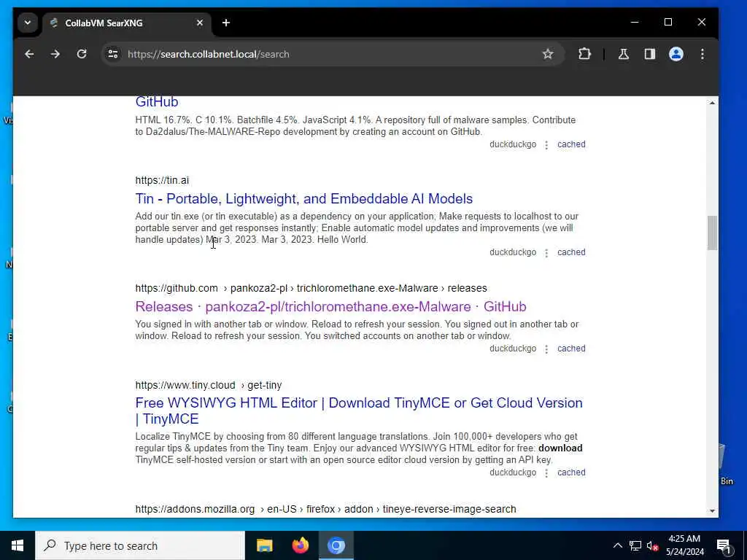Open options dots for trichloromethane releases result
The width and height of the screenshot is (747, 560).
coord(546,349)
